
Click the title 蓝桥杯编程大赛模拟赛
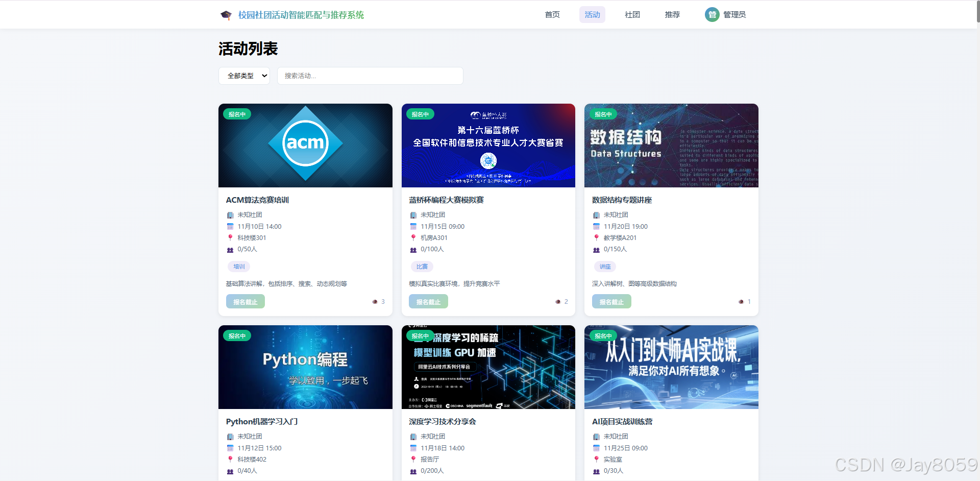[x=446, y=200]
